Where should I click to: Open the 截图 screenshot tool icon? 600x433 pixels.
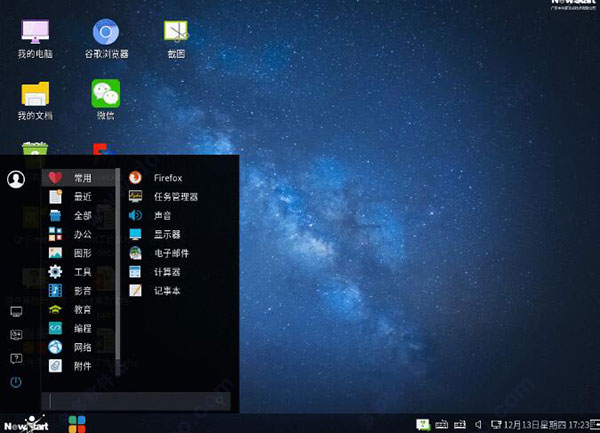click(x=176, y=38)
